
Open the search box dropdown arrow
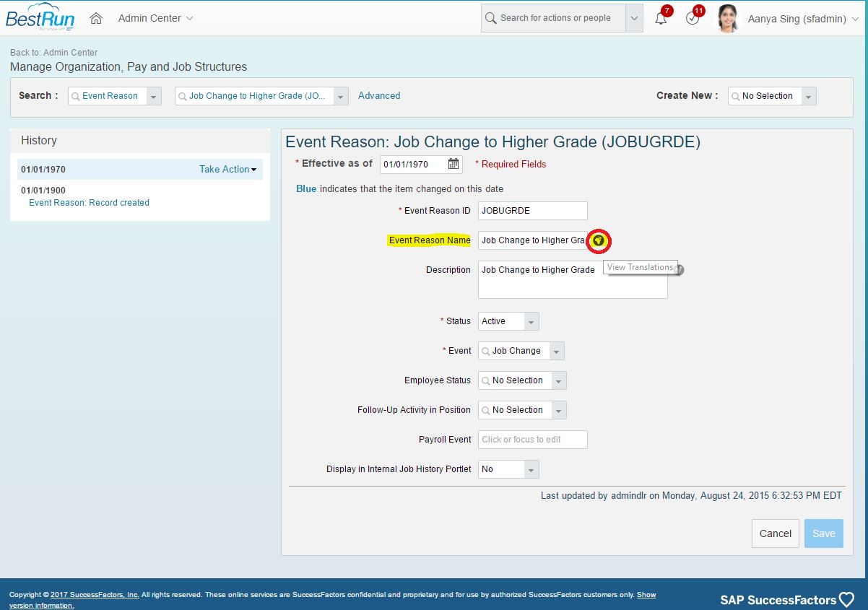634,18
